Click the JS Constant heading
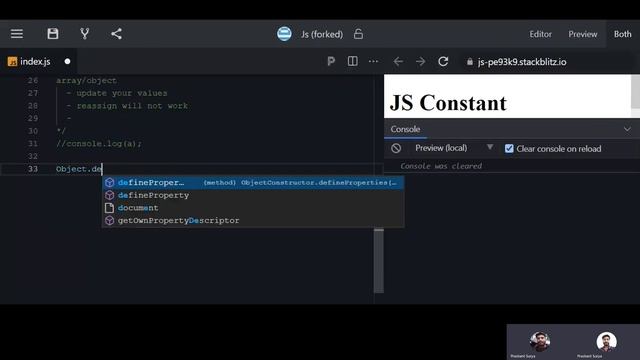The width and height of the screenshot is (640, 360). pos(448,102)
